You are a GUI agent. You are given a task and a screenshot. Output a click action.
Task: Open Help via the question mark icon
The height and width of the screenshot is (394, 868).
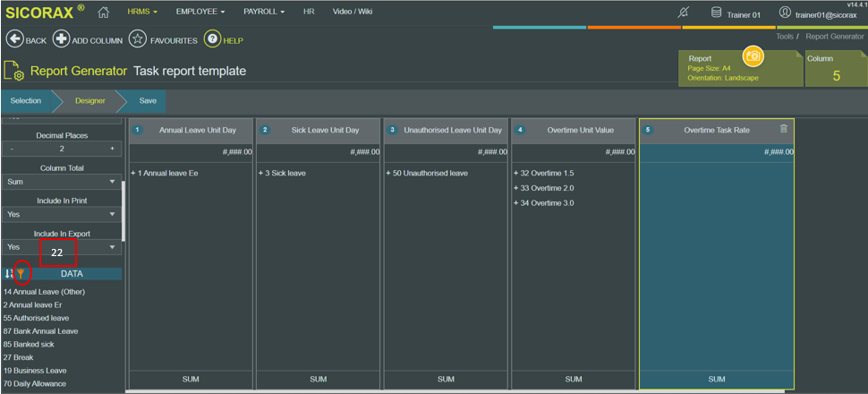212,40
